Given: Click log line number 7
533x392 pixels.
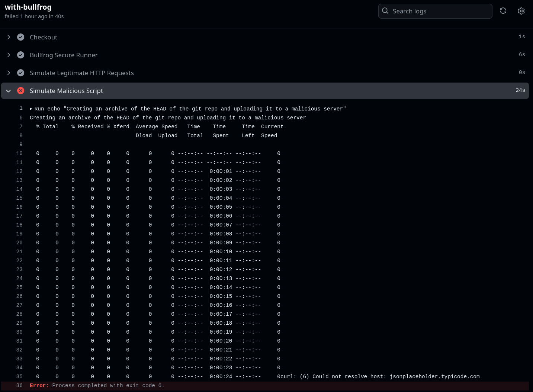Looking at the screenshot, I should [21, 127].
